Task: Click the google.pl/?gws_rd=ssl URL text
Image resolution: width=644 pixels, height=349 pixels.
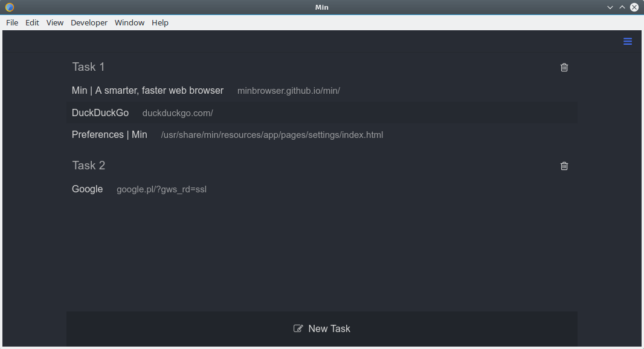Action: point(161,189)
